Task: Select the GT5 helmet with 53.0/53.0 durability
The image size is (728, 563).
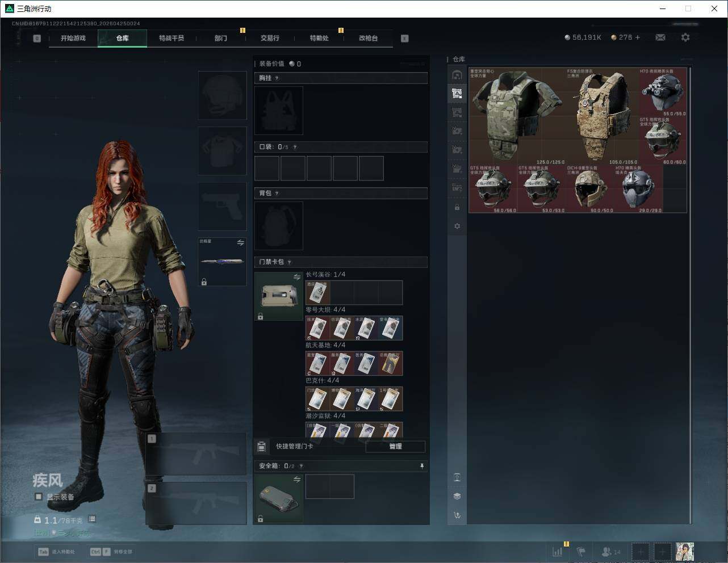Action: click(x=541, y=189)
